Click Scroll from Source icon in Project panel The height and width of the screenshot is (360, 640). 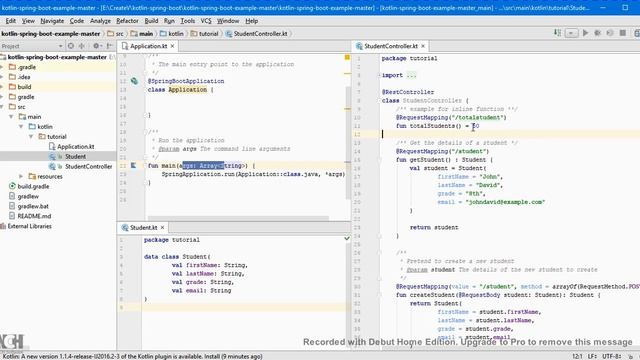[x=71, y=46]
